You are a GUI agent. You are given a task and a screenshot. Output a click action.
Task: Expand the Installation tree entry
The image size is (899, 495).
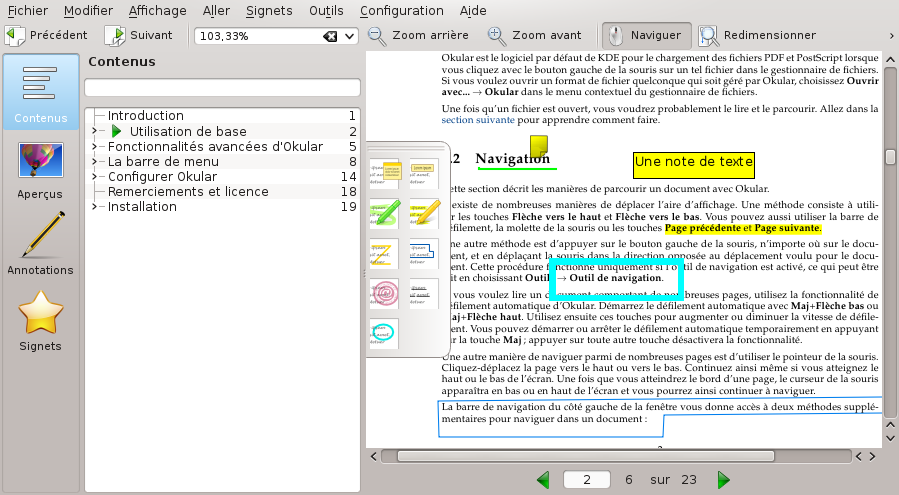click(95, 207)
